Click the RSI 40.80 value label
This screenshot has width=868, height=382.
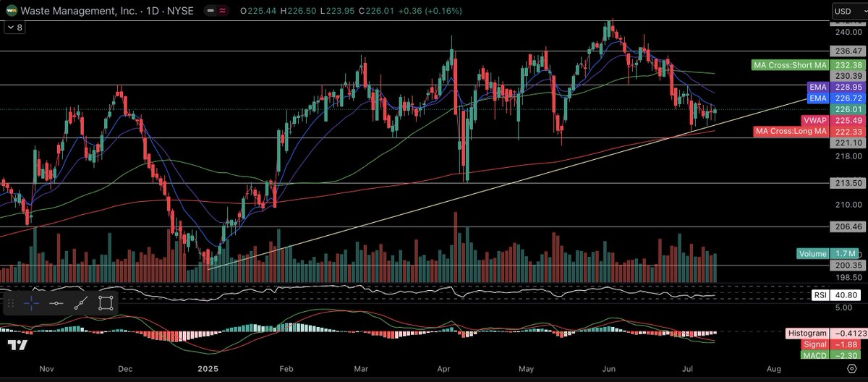pos(835,295)
